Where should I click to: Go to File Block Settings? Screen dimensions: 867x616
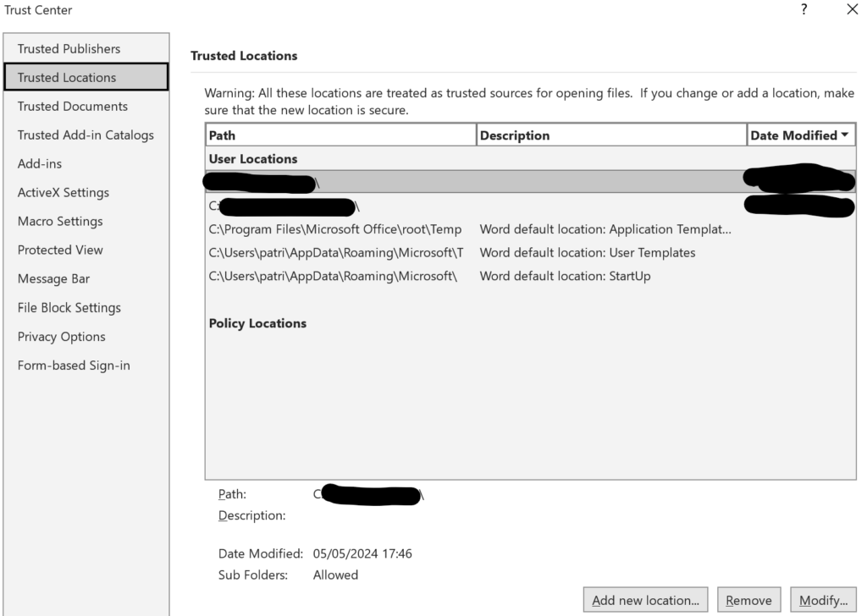tap(86, 307)
